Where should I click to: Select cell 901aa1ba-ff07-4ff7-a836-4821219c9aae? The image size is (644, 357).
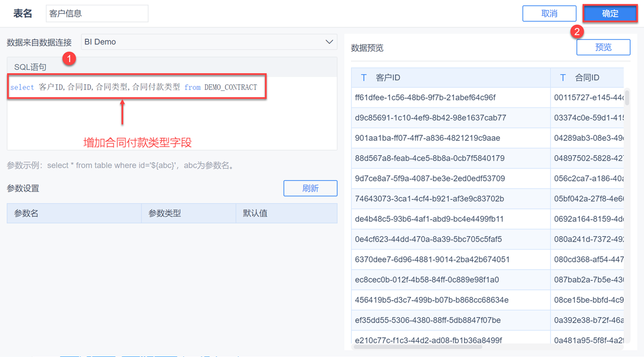(451, 138)
